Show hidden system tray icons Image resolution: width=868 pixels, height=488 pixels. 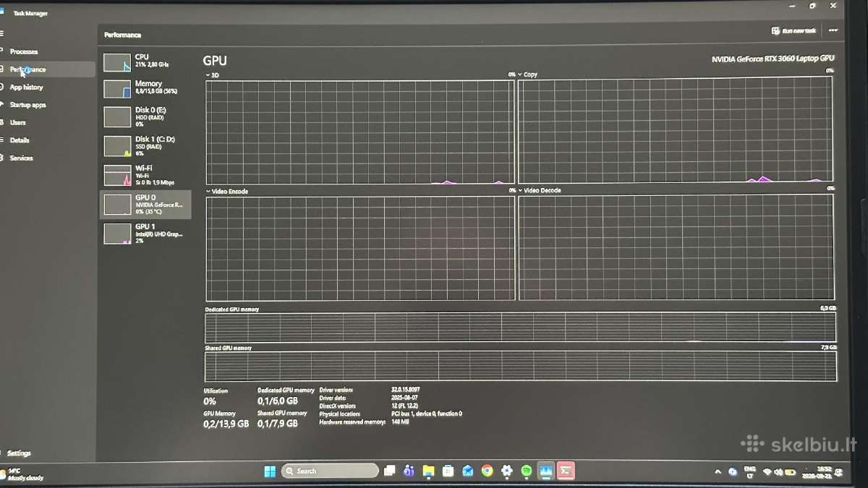[718, 472]
